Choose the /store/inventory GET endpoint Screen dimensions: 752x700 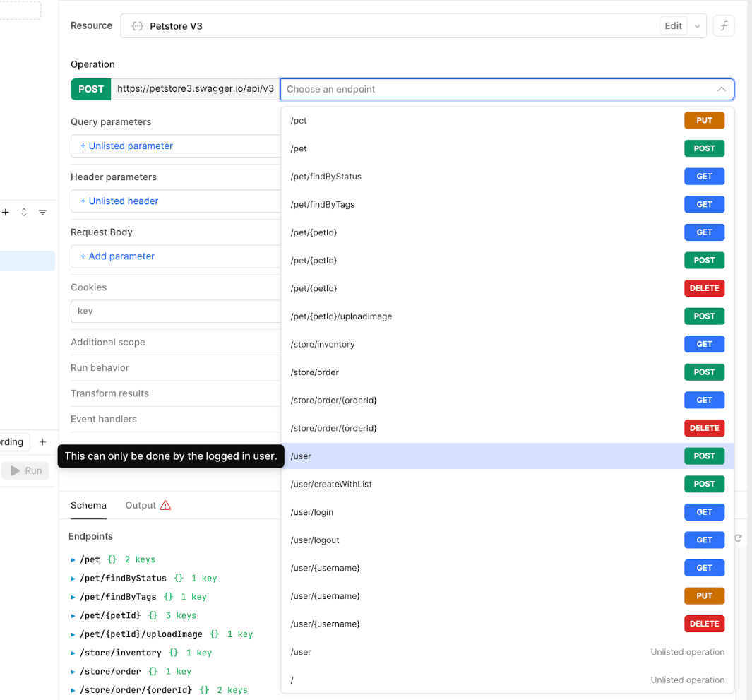pyautogui.click(x=507, y=344)
